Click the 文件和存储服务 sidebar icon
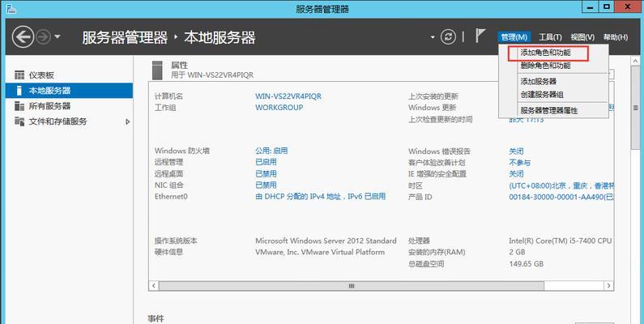644x324 pixels. click(x=19, y=122)
